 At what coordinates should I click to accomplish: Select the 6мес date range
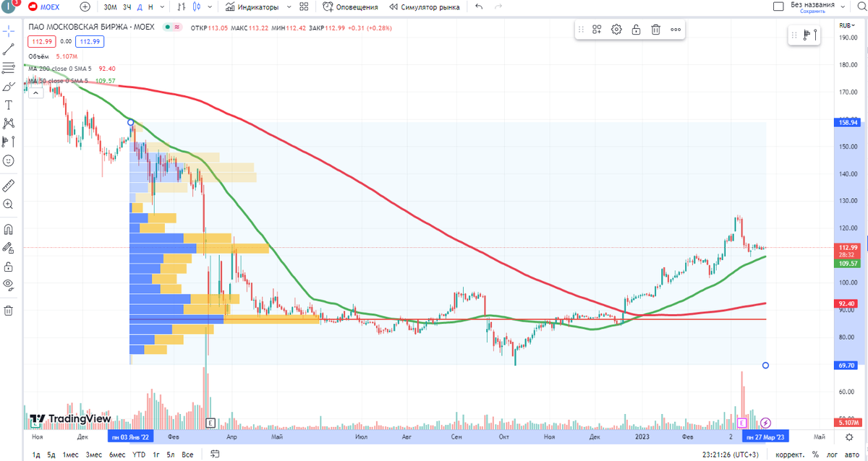(117, 454)
